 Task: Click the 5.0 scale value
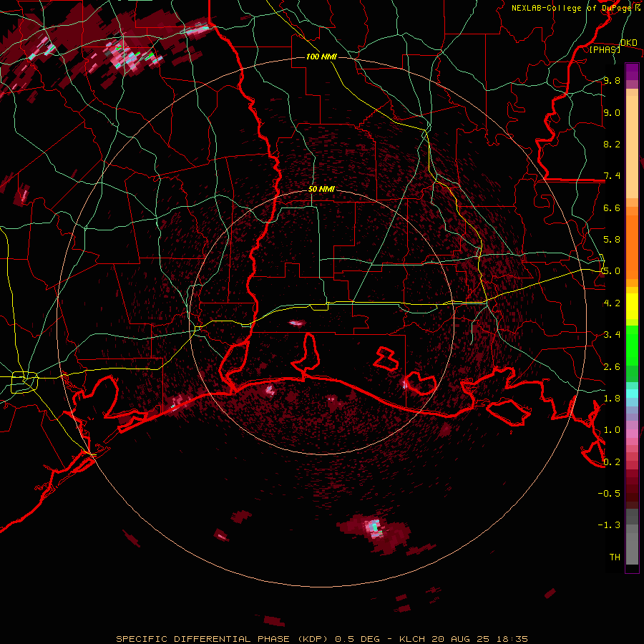[612, 271]
